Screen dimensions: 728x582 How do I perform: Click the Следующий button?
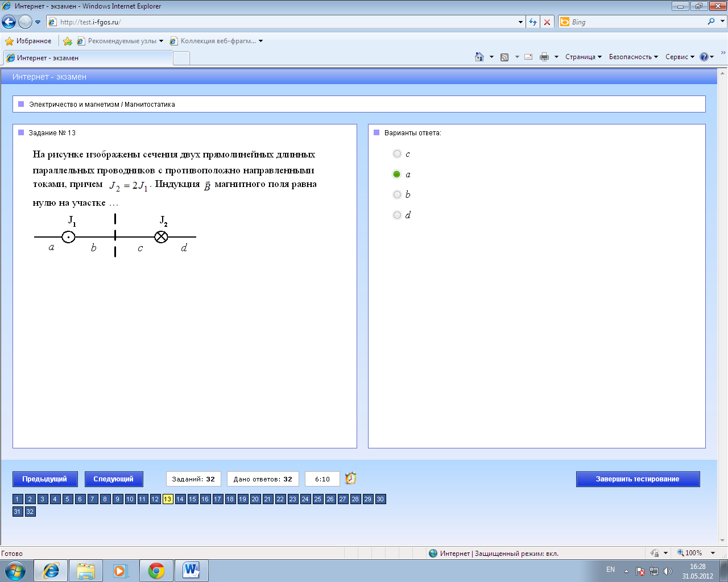[114, 479]
